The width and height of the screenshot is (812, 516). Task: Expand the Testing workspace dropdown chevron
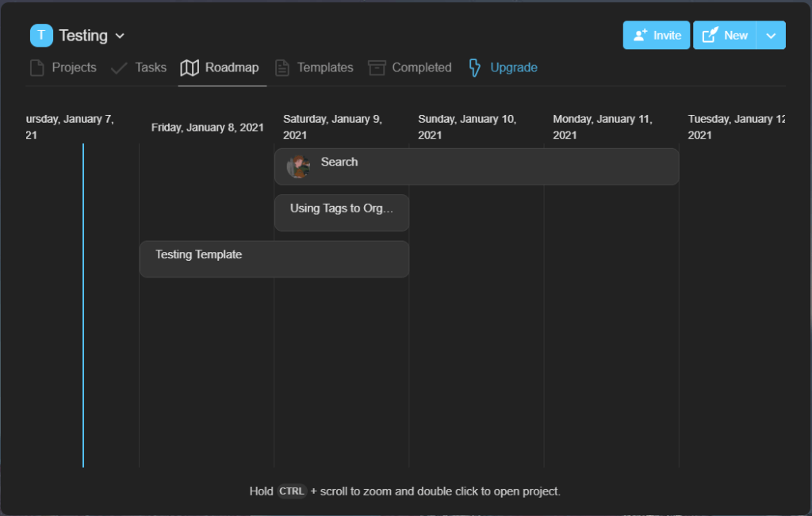click(120, 36)
